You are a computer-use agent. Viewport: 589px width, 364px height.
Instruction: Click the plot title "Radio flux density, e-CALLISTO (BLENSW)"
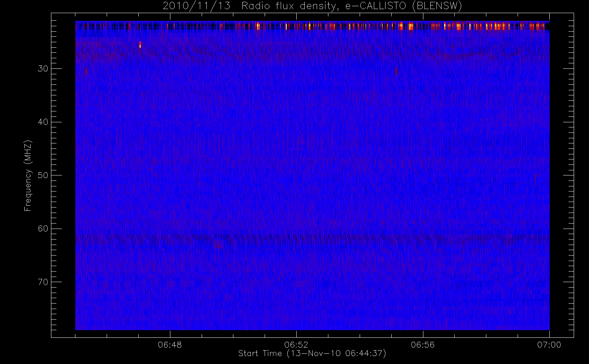[x=351, y=6]
